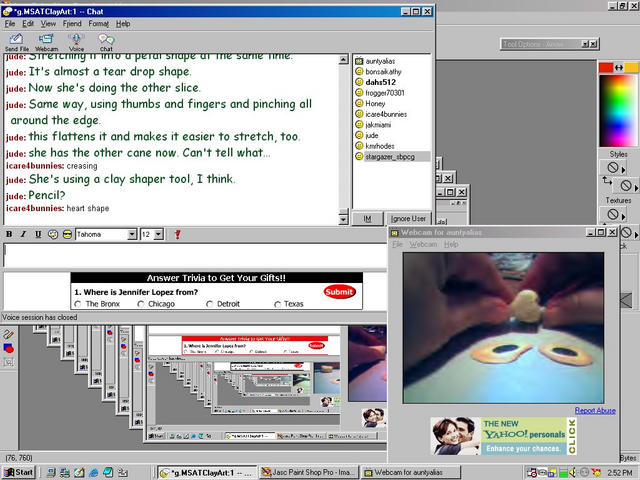Viewport: 640px width, 480px height.
Task: Click the chat scrollbar up arrow
Action: point(343,60)
